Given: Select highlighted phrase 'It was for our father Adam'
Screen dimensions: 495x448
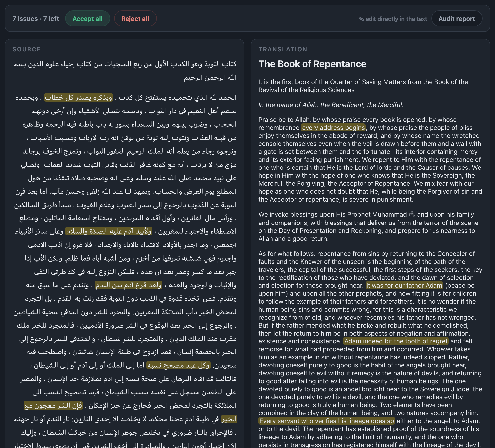Looking at the screenshot, I should pos(404,285).
